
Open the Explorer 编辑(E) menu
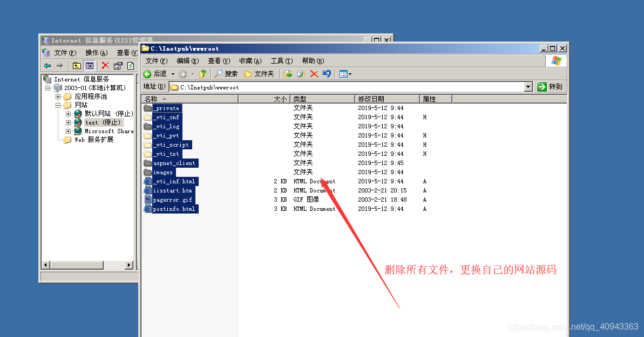pos(188,61)
